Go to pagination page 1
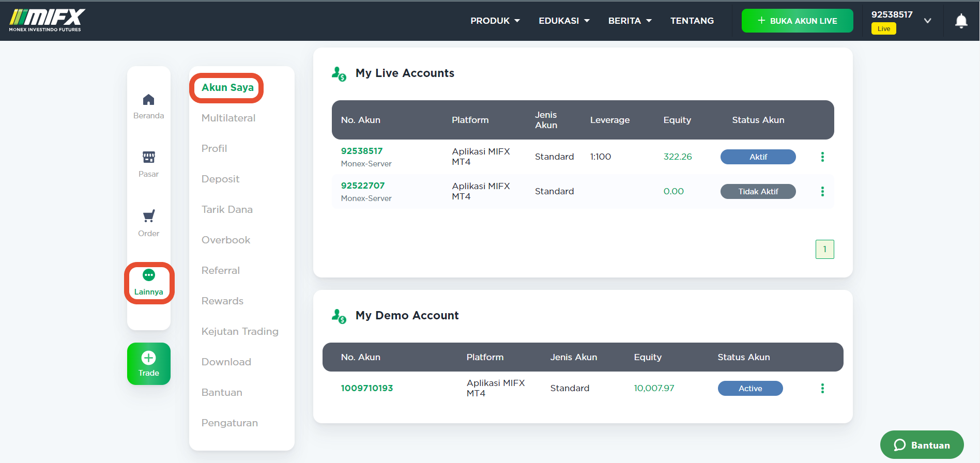Viewport: 980px width, 463px height. coord(825,249)
